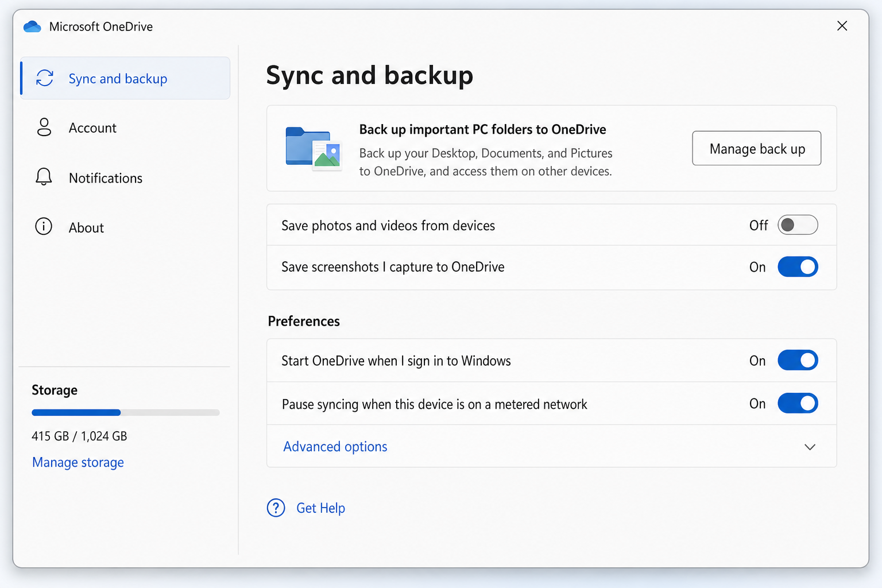Screen dimensions: 882x588
Task: Click Save screenshots I capture label
Action: 393,267
